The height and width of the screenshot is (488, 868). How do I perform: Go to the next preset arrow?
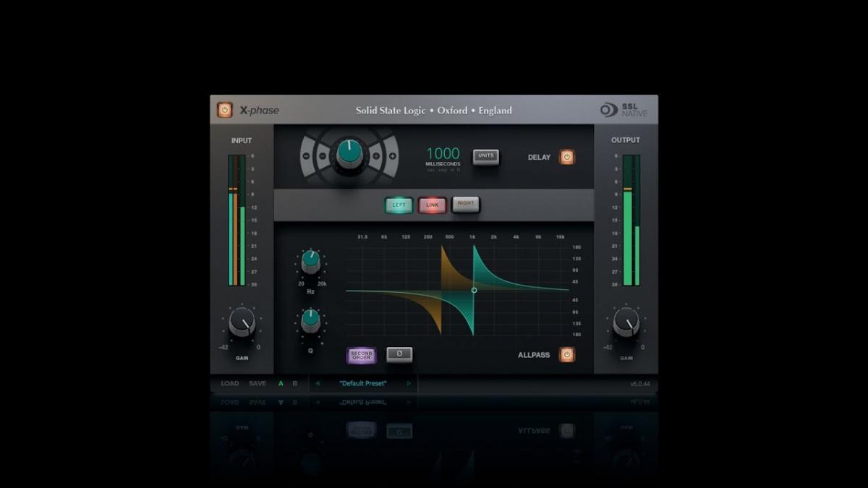(409, 383)
